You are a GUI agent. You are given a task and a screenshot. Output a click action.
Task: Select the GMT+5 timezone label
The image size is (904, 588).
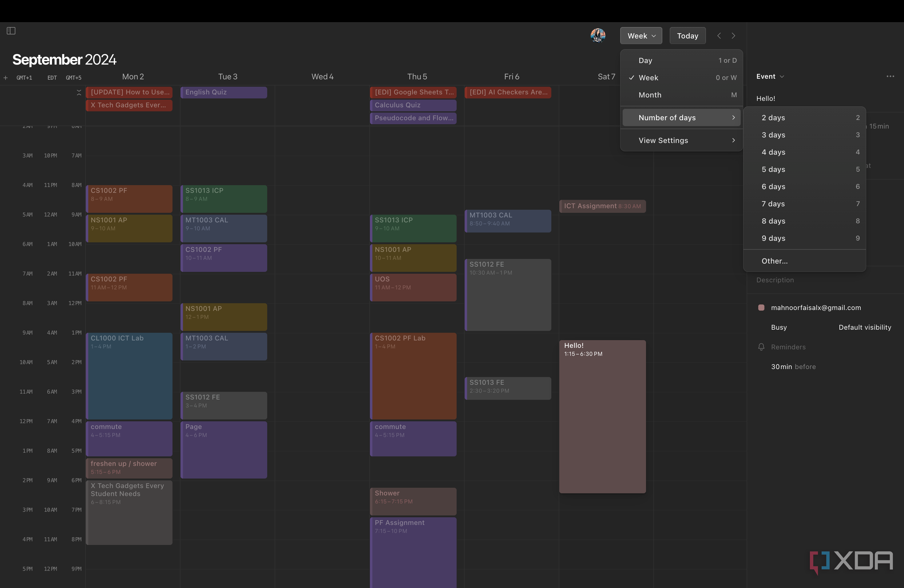tap(74, 78)
